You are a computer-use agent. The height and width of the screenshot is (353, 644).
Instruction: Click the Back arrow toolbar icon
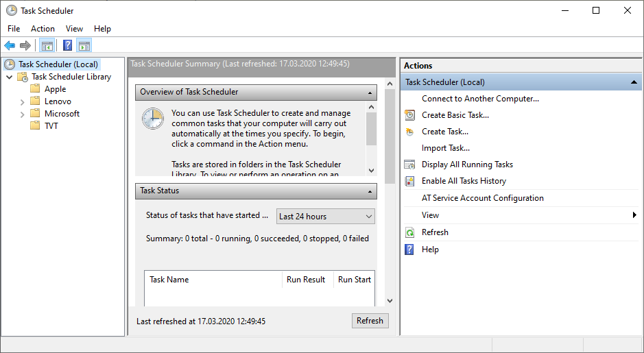10,46
